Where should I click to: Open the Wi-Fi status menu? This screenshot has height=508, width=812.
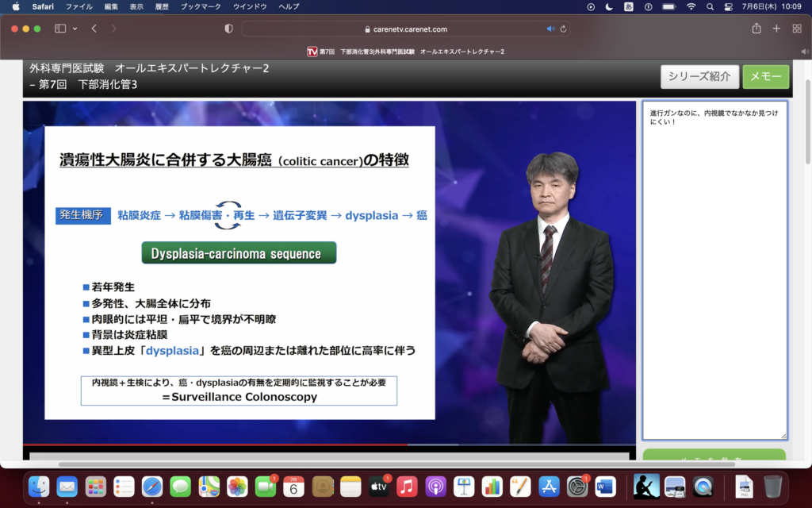click(691, 6)
